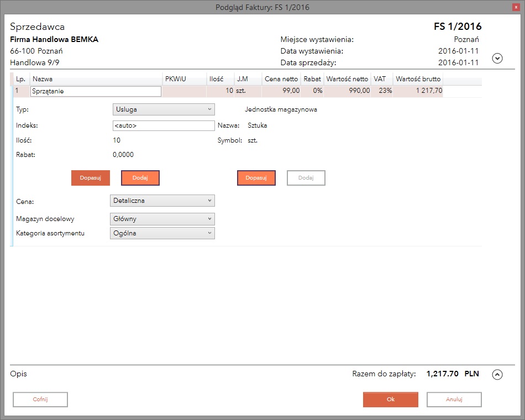The height and width of the screenshot is (420, 525).
Task: Click the Anuluj button
Action: (454, 399)
